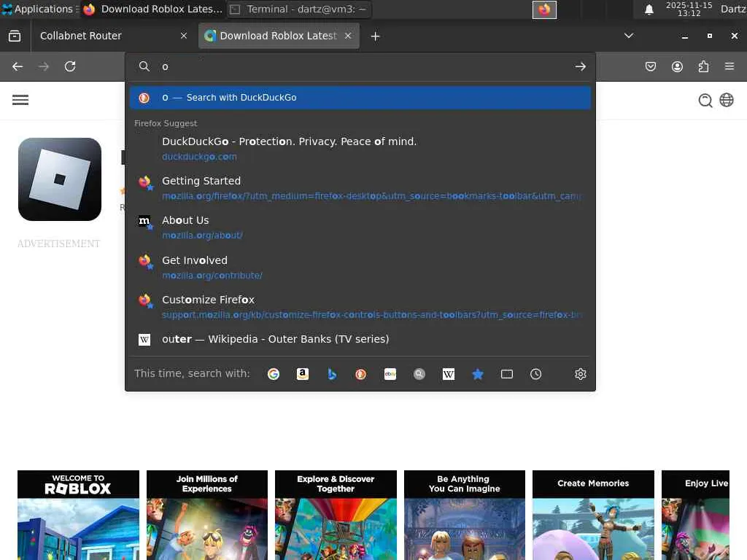The height and width of the screenshot is (560, 747).
Task: Open Firefox View icon in tab bar
Action: (15, 36)
